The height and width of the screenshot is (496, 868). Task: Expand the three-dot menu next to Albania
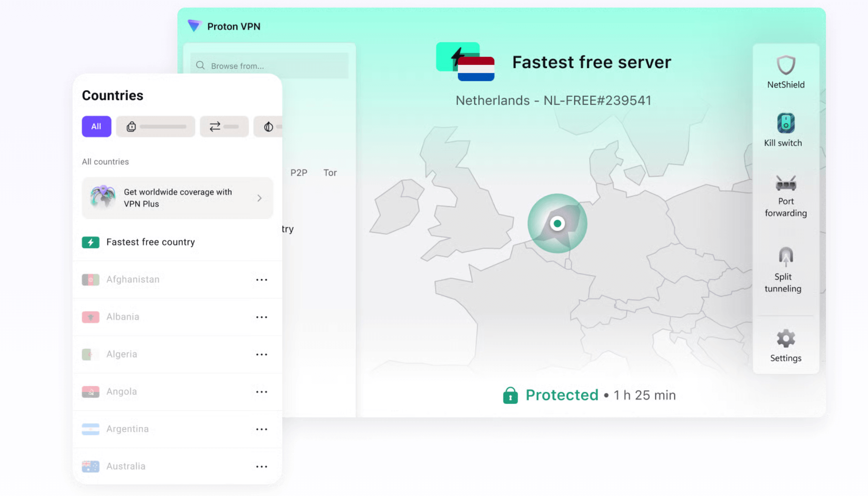point(262,317)
